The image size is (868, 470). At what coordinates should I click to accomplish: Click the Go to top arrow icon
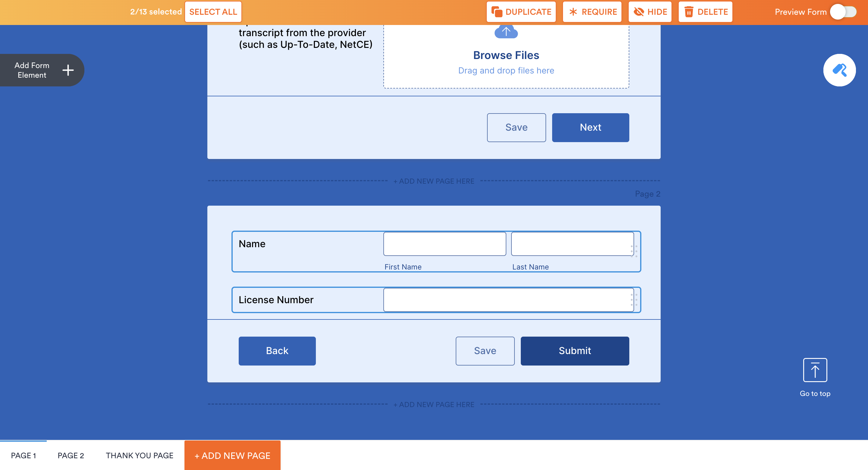tap(815, 370)
